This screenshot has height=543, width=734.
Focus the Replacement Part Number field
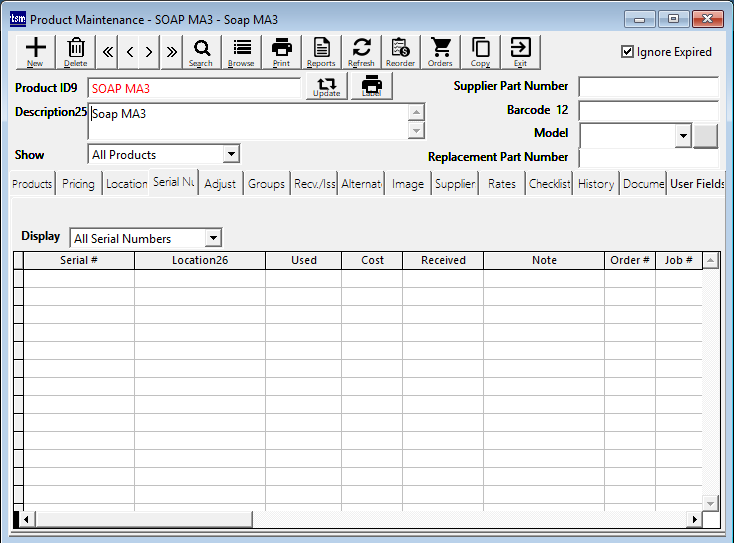648,158
